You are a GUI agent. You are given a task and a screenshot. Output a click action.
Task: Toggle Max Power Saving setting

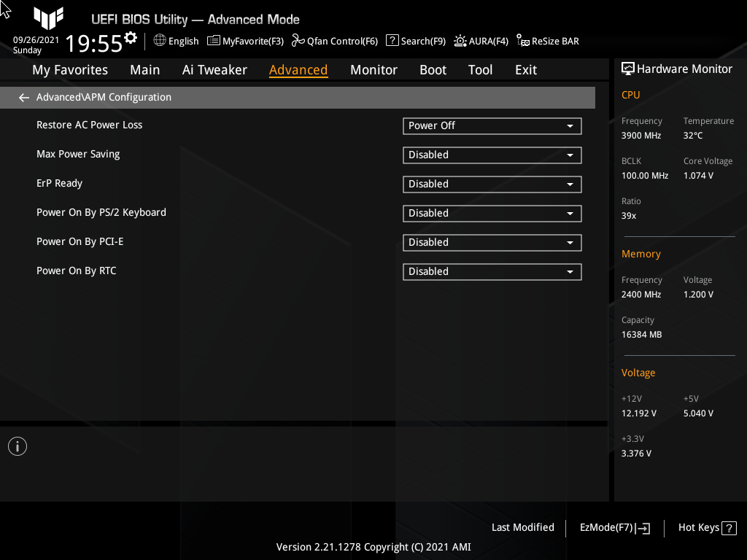pyautogui.click(x=492, y=155)
